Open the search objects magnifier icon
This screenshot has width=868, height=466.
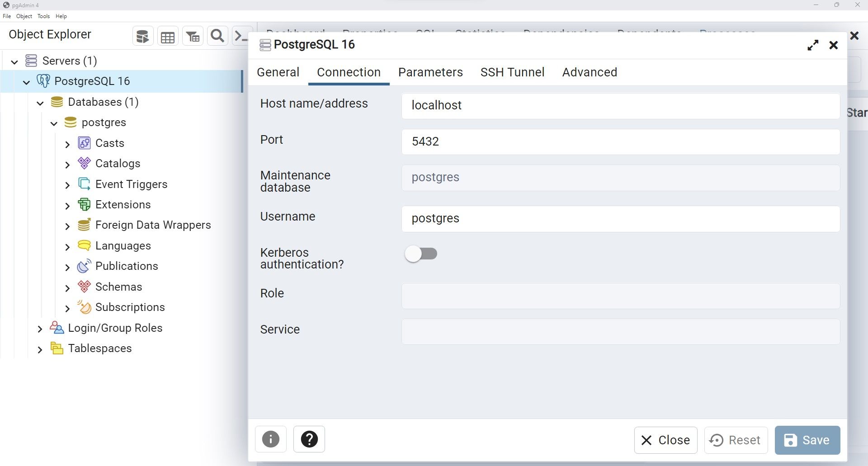click(217, 36)
